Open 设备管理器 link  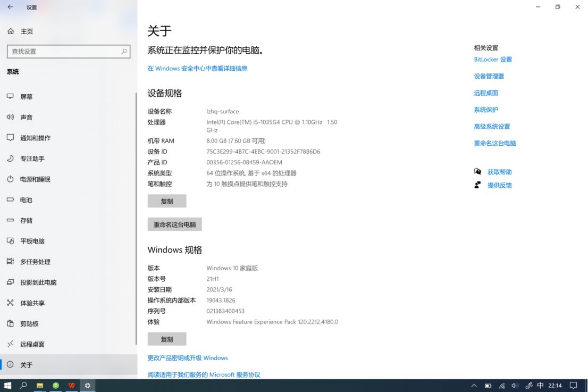click(489, 76)
